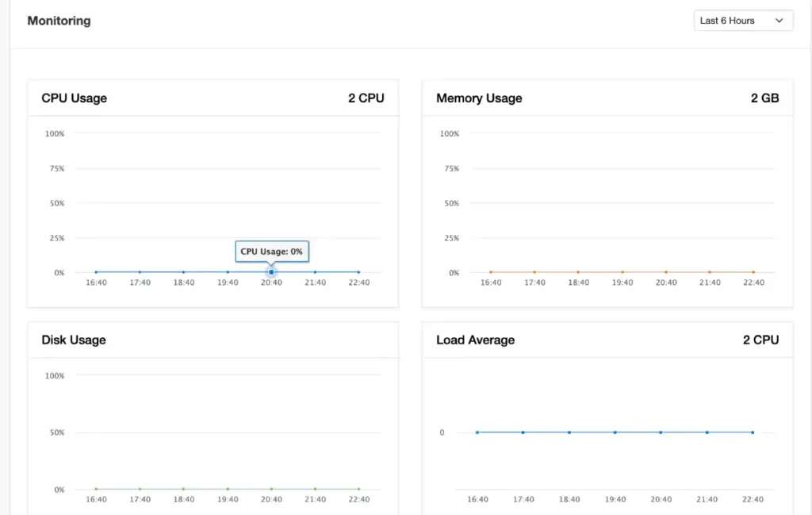812x515 pixels.
Task: Click the 16:40 data point on Disk Usage chart
Action: coord(96,489)
